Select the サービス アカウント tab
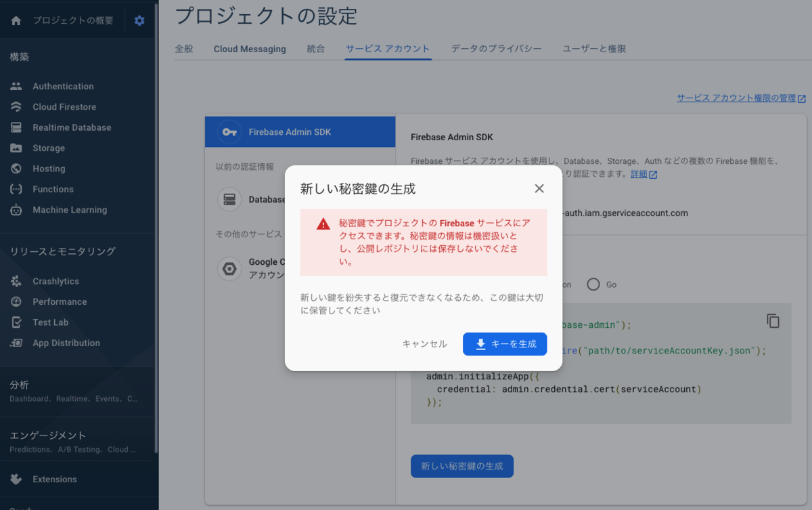Viewport: 812px width, 510px height. pyautogui.click(x=388, y=49)
